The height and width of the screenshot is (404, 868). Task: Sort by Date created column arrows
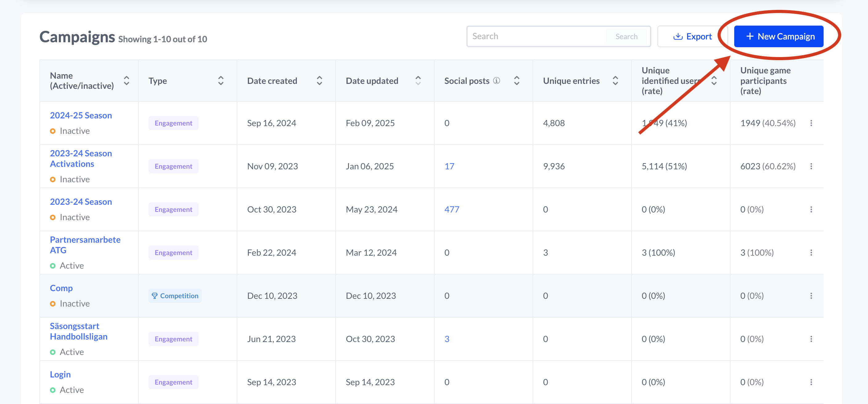coord(319,80)
